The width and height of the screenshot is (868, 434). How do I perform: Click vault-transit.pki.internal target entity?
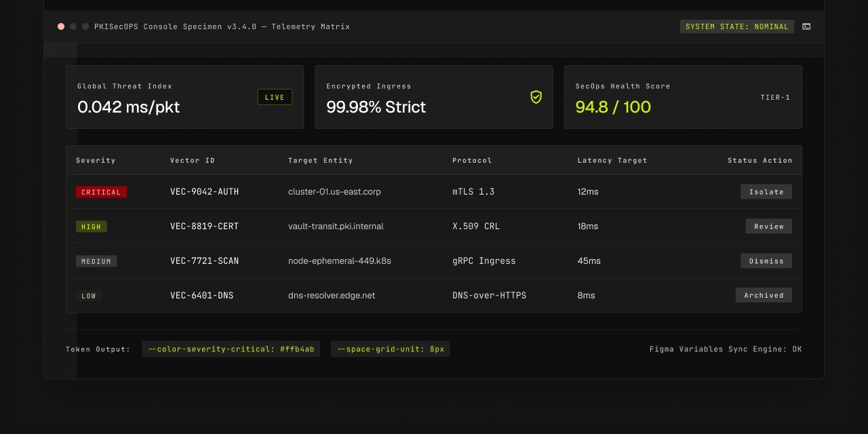tap(336, 226)
